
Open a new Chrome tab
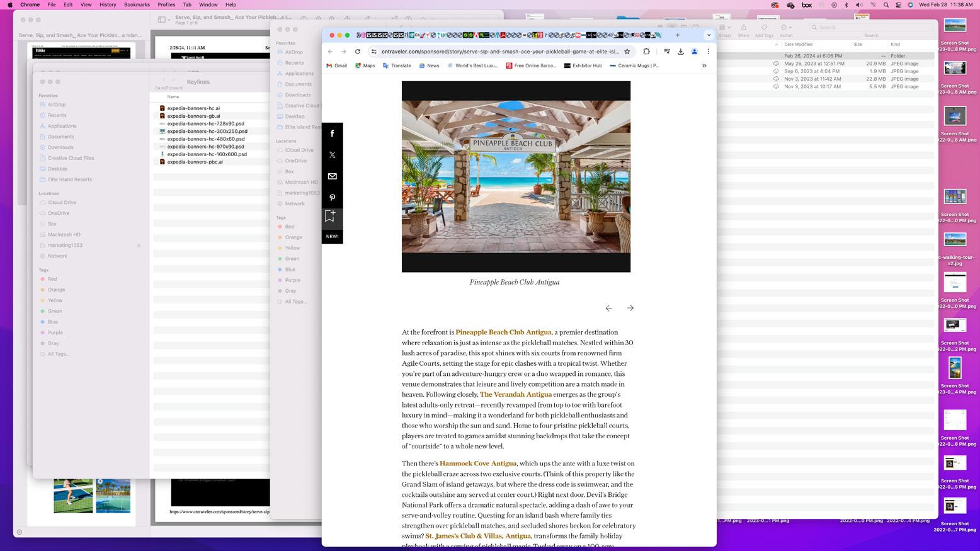[678, 35]
